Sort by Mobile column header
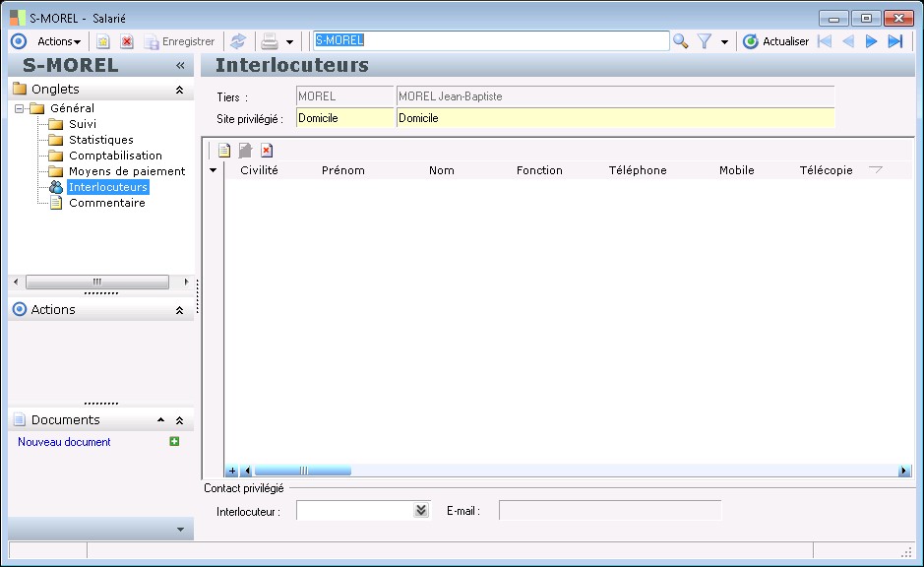This screenshot has width=924, height=567. pos(737,170)
